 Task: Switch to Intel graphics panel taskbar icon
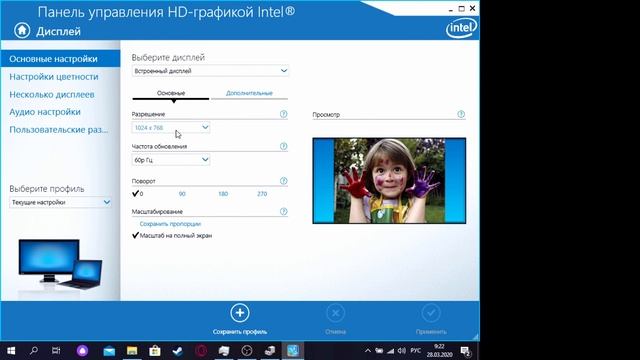pos(293,351)
